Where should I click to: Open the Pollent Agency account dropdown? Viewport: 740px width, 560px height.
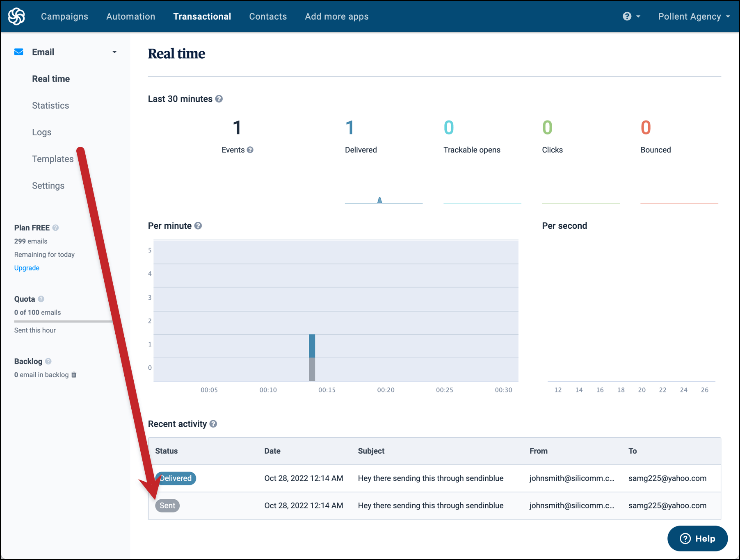694,16
